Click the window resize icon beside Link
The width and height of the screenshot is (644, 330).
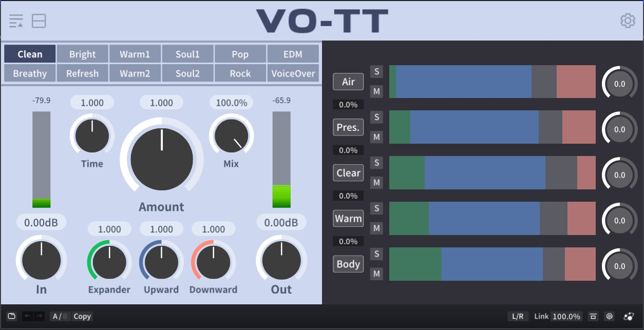pyautogui.click(x=593, y=316)
